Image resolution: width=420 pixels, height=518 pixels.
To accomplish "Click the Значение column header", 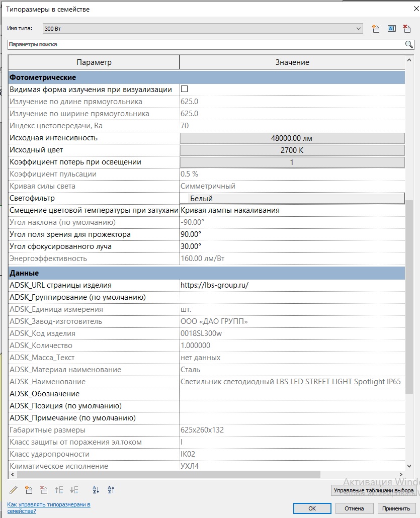I will tap(292, 62).
